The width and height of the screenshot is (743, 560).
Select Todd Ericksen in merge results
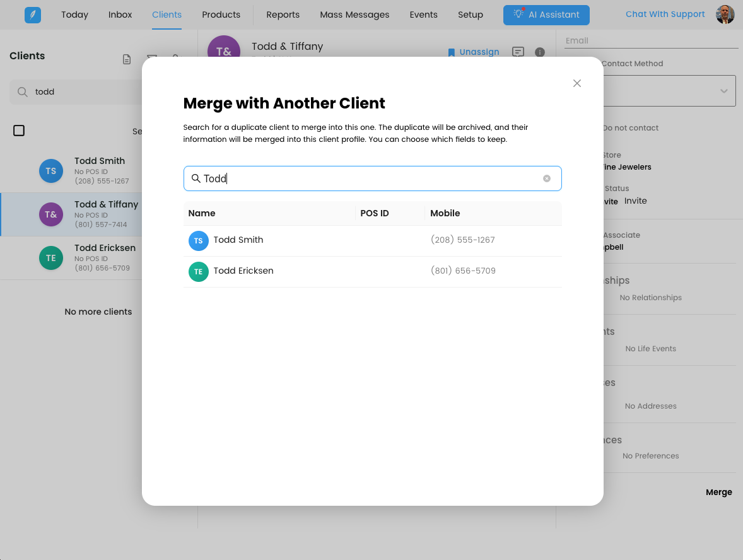(x=373, y=271)
